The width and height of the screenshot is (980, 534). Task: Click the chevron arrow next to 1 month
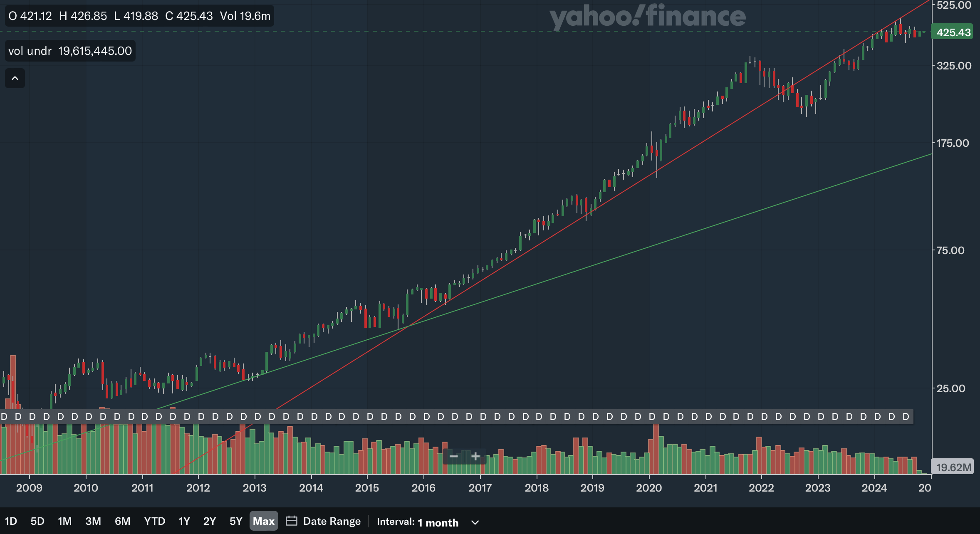475,522
